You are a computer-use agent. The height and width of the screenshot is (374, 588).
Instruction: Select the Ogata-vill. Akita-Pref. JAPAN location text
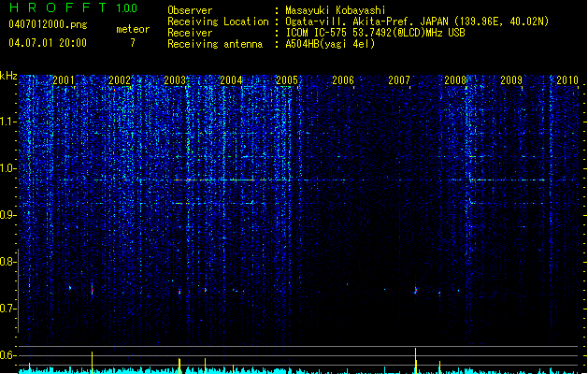[x=417, y=22]
